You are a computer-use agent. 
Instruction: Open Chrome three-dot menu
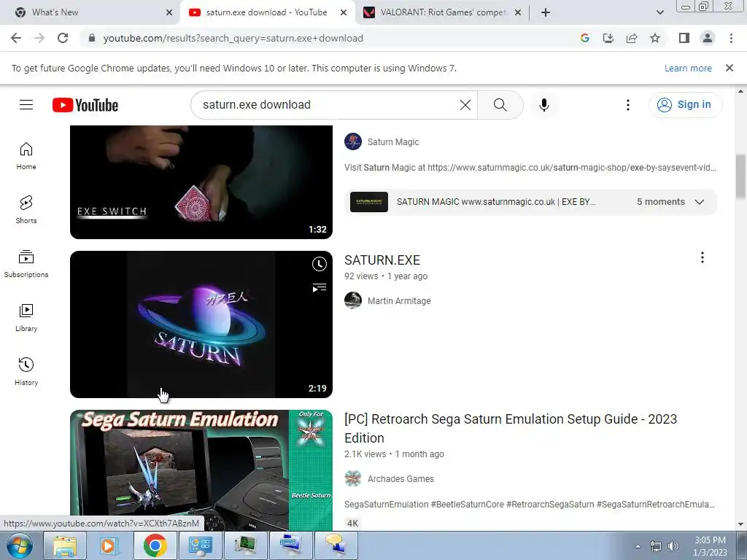click(731, 38)
